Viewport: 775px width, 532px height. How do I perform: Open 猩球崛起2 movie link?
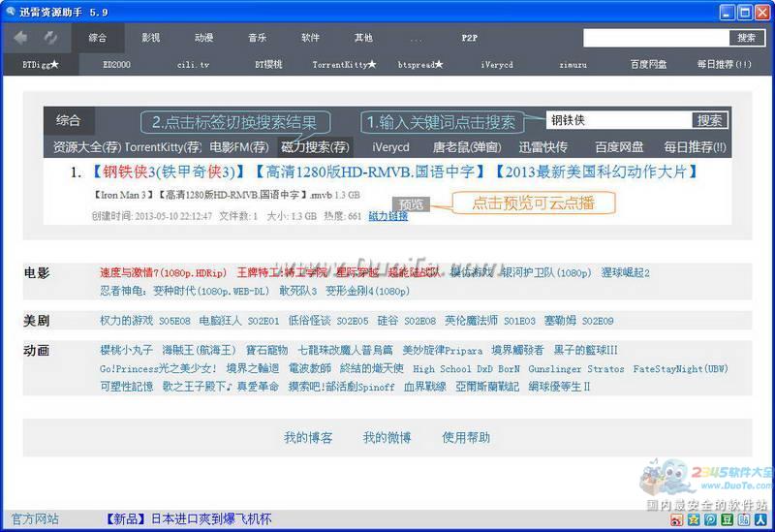(x=625, y=273)
